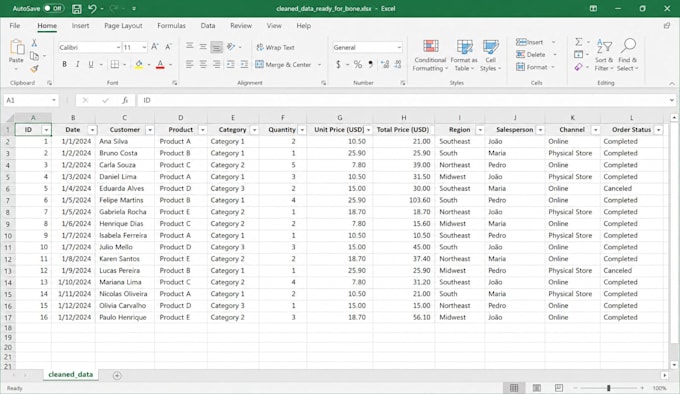Open Sort & Filter menu

pyautogui.click(x=604, y=55)
